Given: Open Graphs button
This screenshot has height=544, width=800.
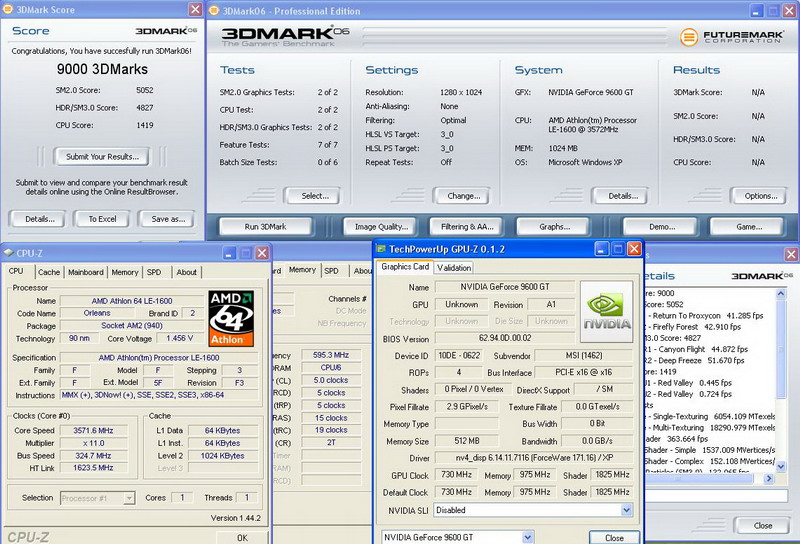Looking at the screenshot, I should 554,227.
